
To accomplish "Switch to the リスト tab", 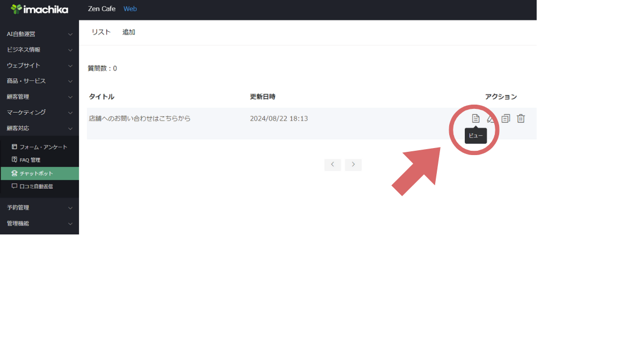I will tap(101, 32).
